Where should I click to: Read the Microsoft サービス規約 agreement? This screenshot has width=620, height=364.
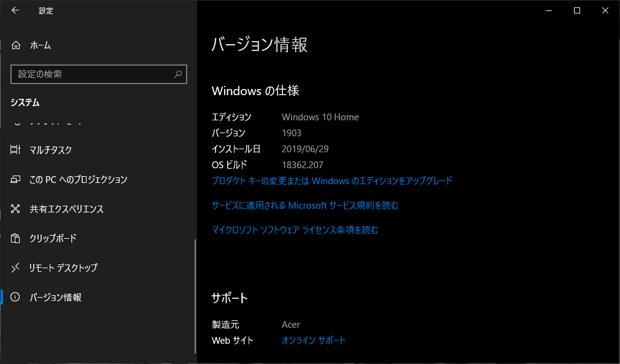click(305, 206)
